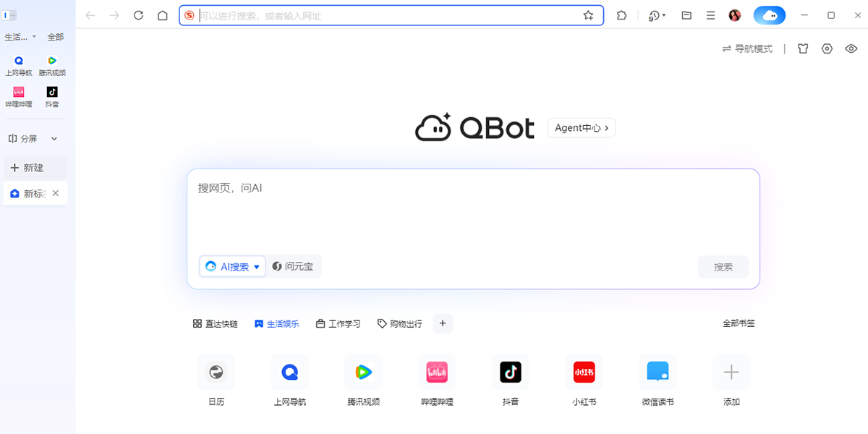Image resolution: width=868 pixels, height=434 pixels.
Task: Open the AI搜索 mode dropdown
Action: point(232,266)
